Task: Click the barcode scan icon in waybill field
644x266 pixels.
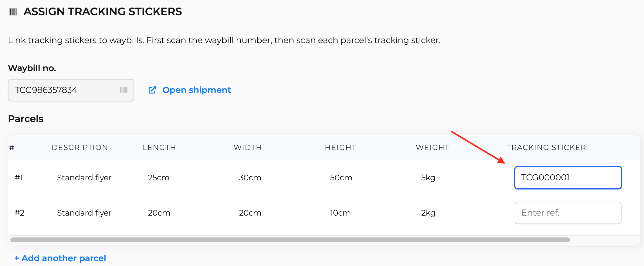Action: [124, 90]
